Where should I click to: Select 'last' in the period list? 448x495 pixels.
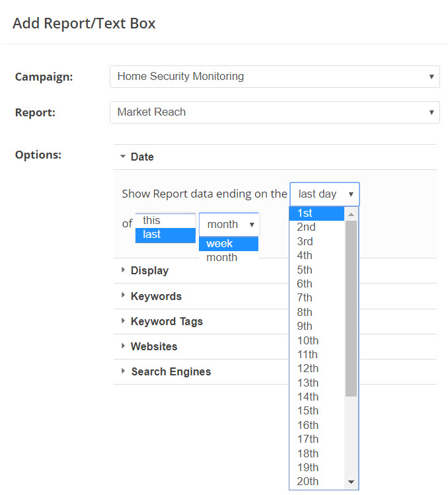click(x=165, y=235)
